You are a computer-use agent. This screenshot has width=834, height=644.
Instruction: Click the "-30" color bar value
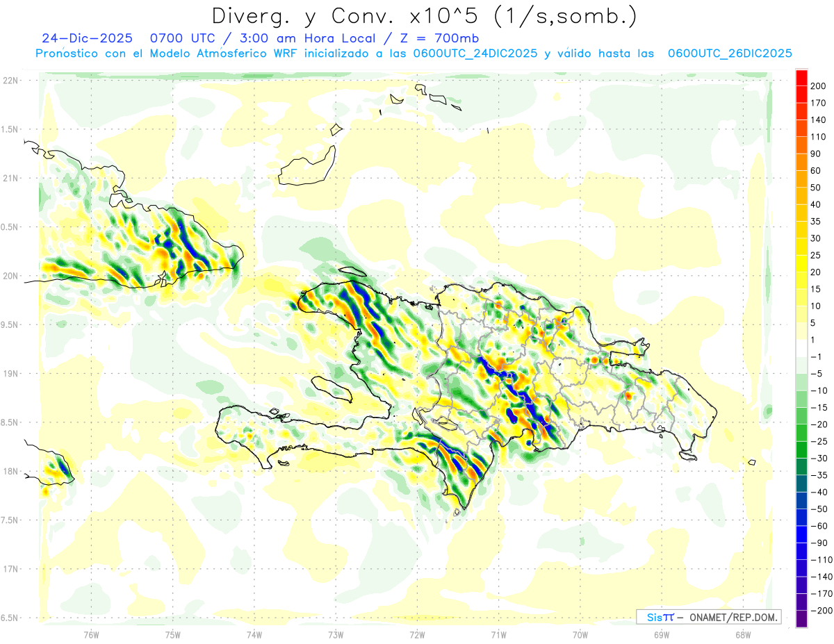point(820,459)
